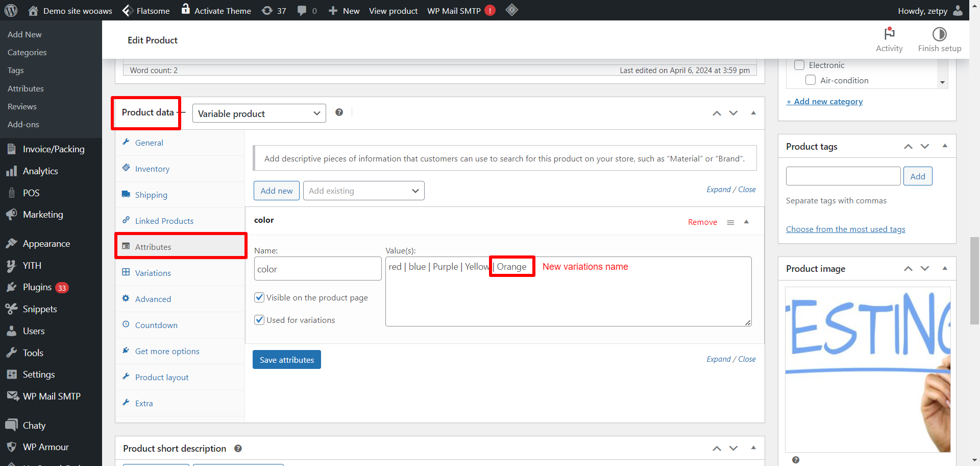Click the Chaty chat icon
Image resolution: width=980 pixels, height=466 pixels.
click(x=12, y=425)
